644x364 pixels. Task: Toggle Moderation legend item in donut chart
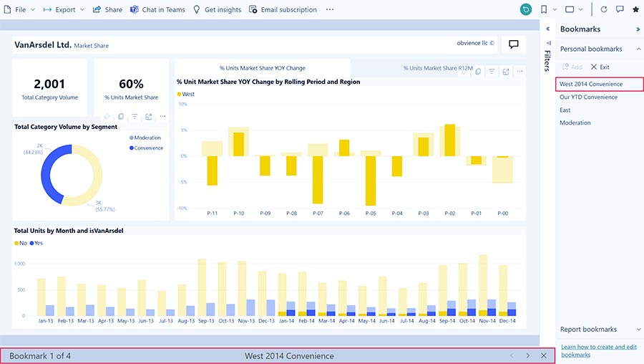tap(145, 138)
